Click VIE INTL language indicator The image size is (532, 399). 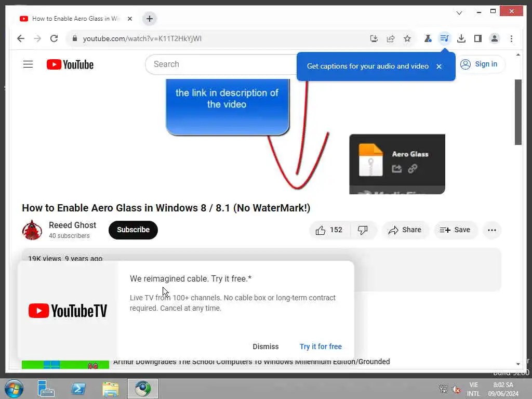click(473, 389)
